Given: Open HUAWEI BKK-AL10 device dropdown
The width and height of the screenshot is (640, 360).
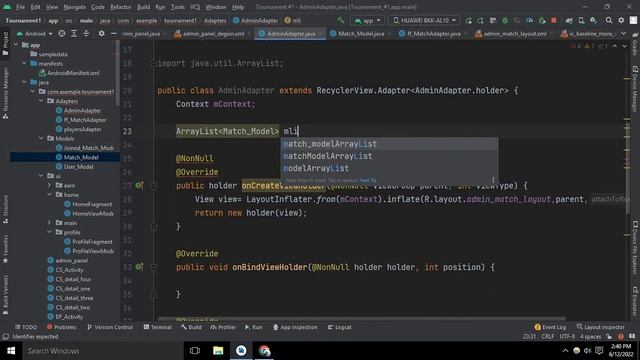Looking at the screenshot, I should [424, 20].
